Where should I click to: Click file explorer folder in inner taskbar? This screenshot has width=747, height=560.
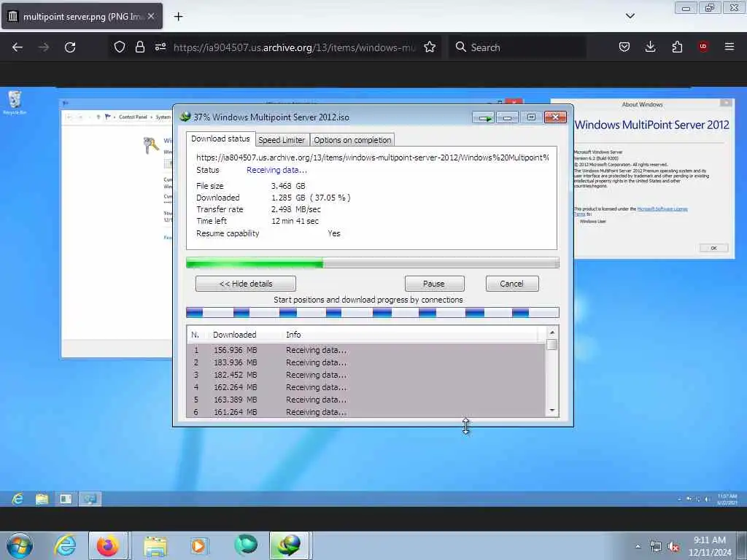point(42,499)
